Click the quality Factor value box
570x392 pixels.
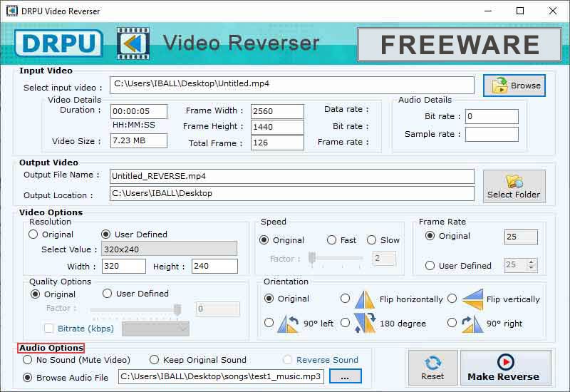coord(218,309)
